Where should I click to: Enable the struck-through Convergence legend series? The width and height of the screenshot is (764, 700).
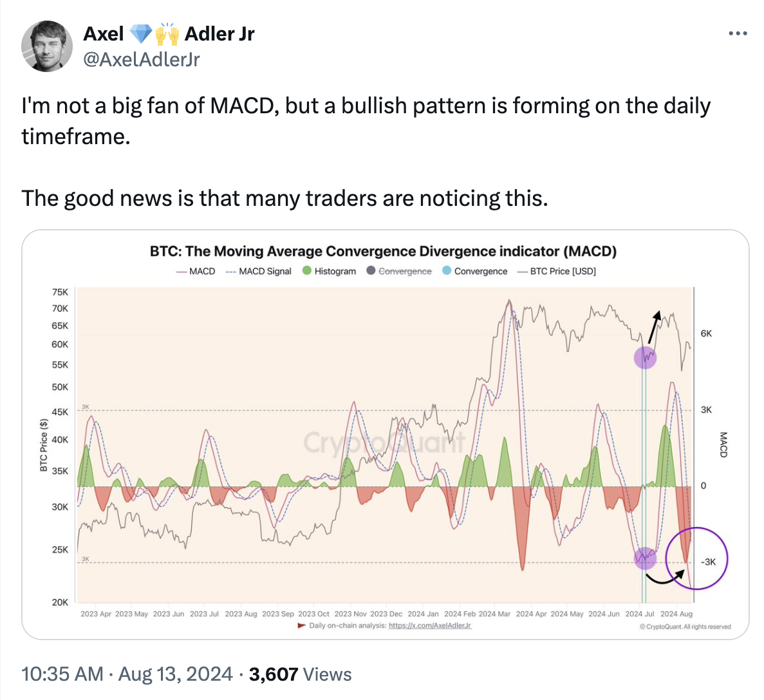pos(399,272)
